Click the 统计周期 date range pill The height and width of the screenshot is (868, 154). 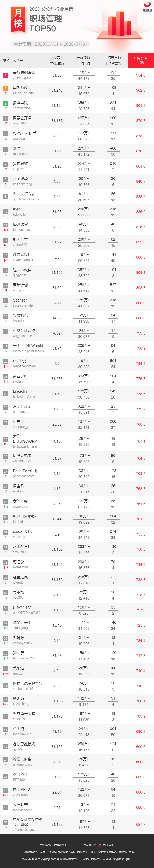pyautogui.click(x=51, y=44)
